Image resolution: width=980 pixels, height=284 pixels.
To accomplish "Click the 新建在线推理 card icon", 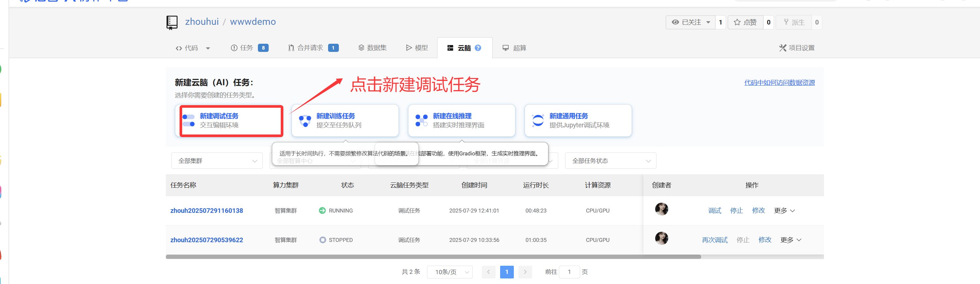I will 421,120.
